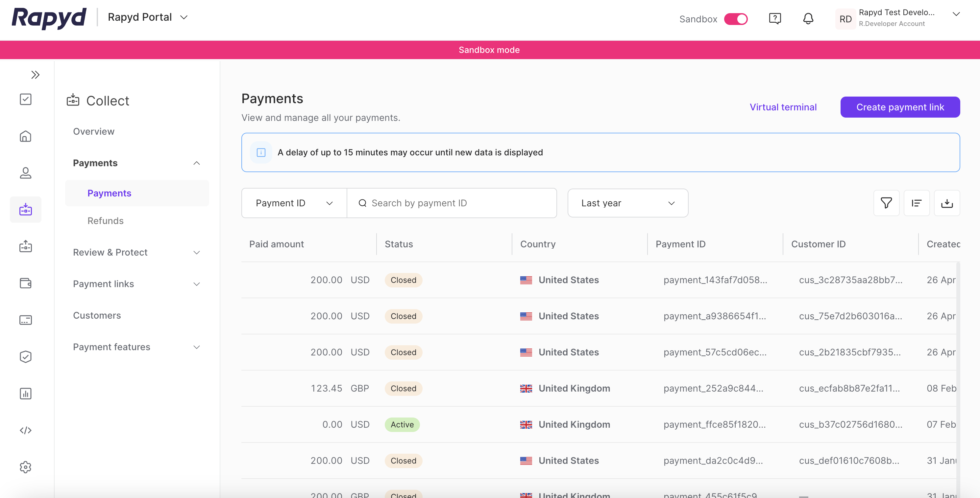Open the Refunds menu item
This screenshot has width=980, height=498.
pyautogui.click(x=105, y=221)
